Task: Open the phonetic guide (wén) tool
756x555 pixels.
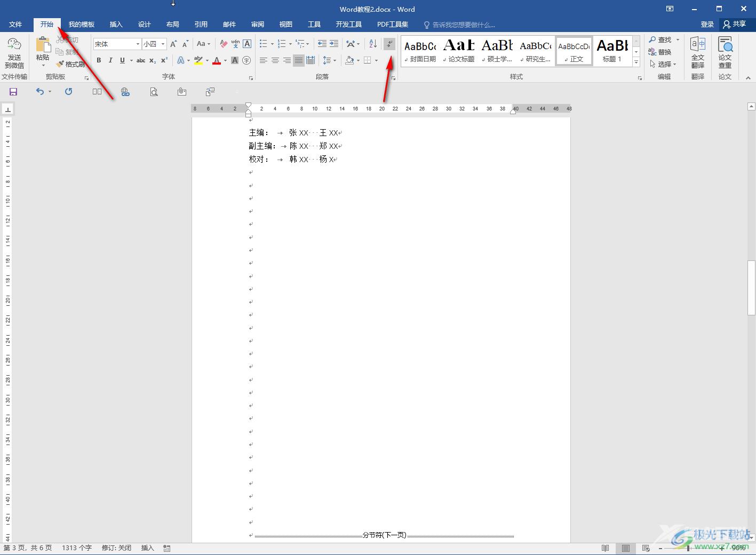Action: [235, 44]
